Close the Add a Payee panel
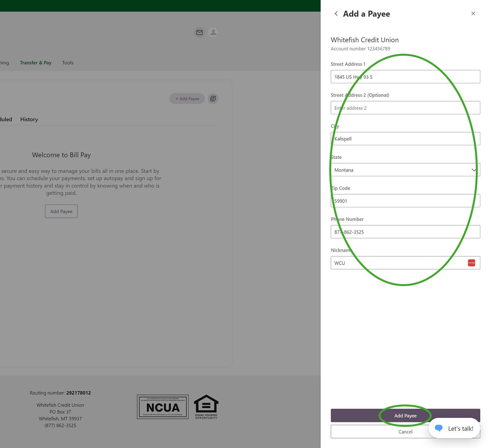This screenshot has height=448, width=488. 473,13
